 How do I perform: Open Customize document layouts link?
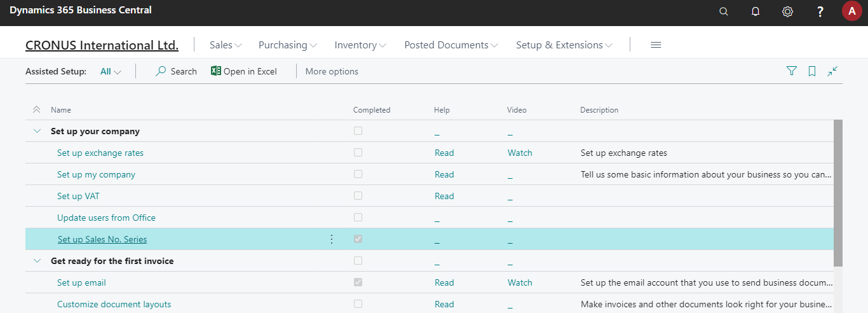click(x=114, y=304)
